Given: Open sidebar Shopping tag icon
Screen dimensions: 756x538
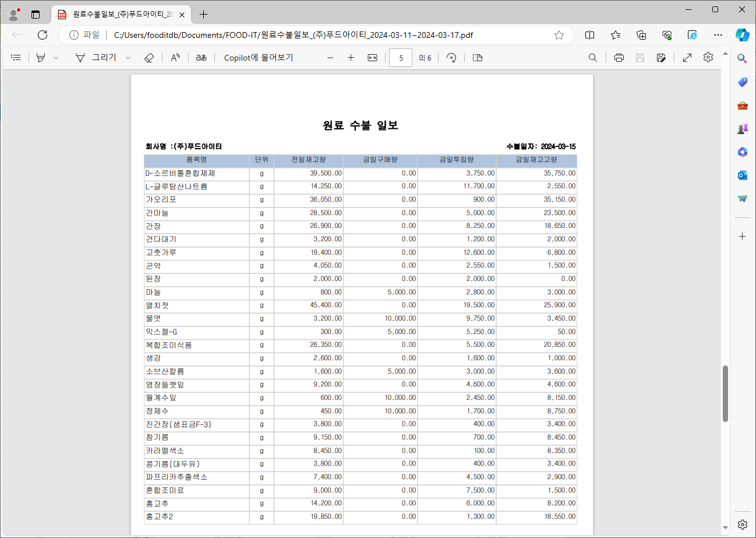Looking at the screenshot, I should click(742, 82).
